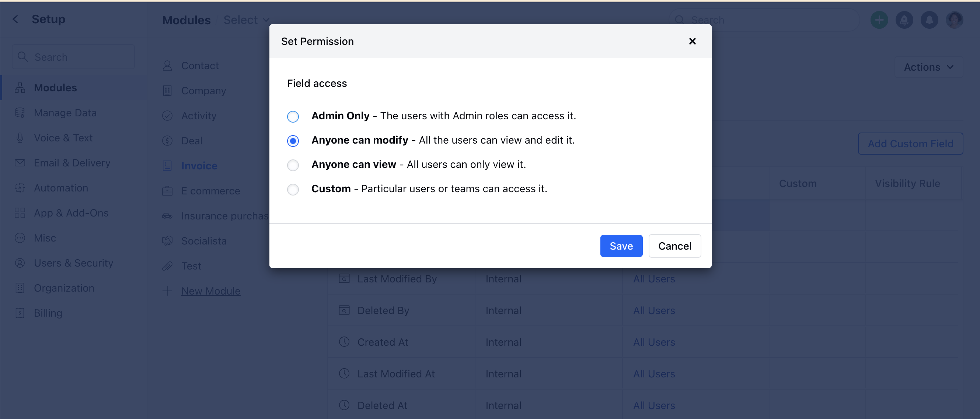The width and height of the screenshot is (980, 419).
Task: Select the Socialista module icon
Action: [x=167, y=240]
